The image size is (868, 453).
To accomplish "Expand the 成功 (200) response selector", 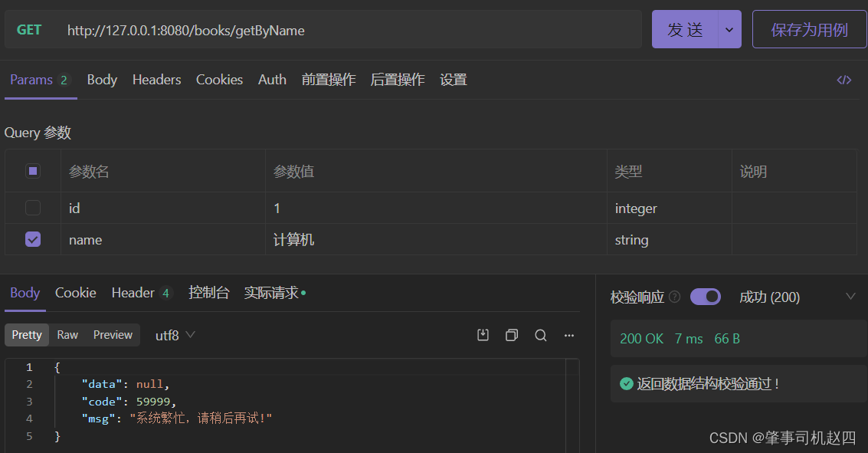I will click(x=850, y=297).
